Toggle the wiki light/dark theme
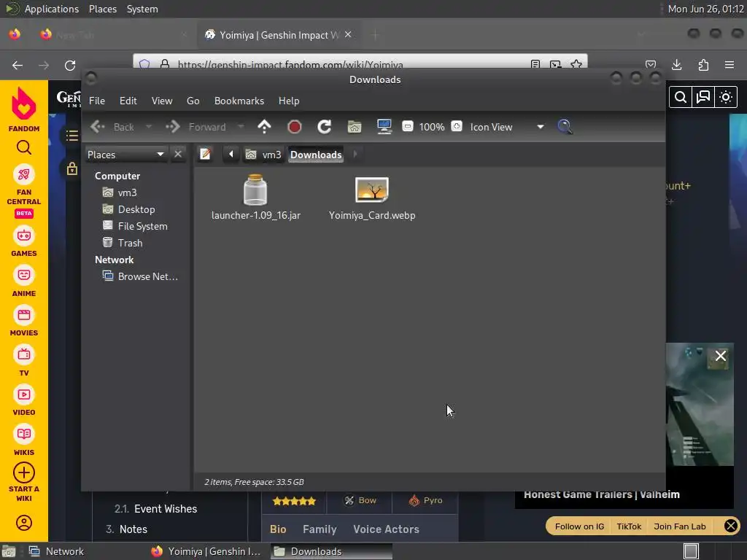The width and height of the screenshot is (747, 560). point(726,97)
